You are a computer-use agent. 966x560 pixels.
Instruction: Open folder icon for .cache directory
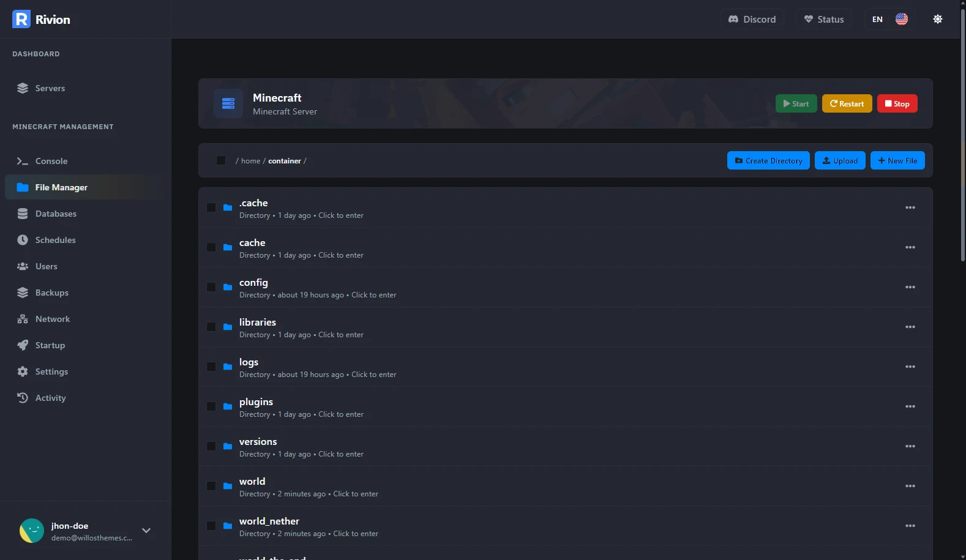(228, 208)
